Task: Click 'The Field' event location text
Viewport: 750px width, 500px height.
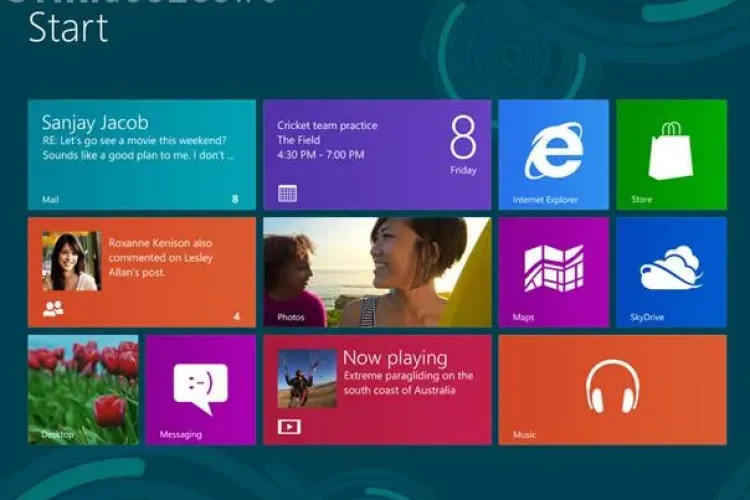Action: pyautogui.click(x=298, y=140)
